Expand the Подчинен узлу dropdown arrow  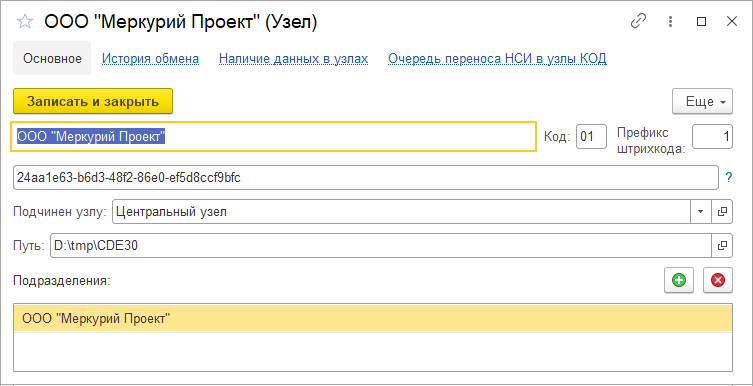[700, 212]
